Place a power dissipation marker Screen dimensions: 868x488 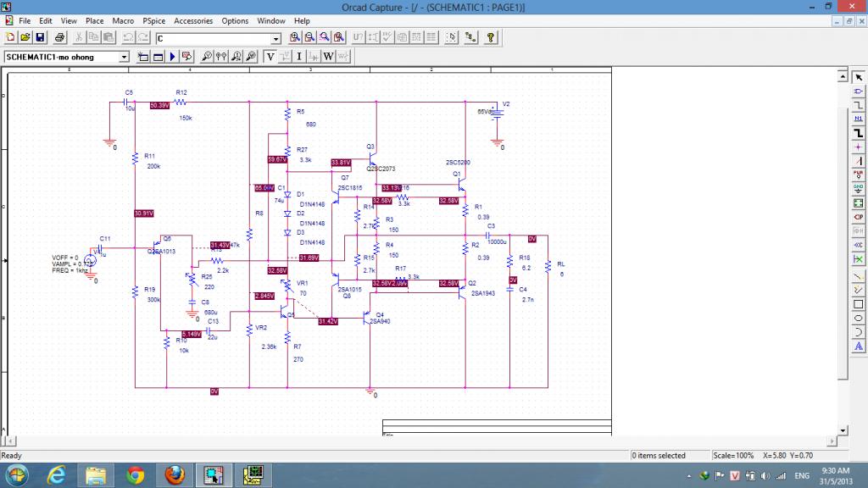(x=251, y=57)
